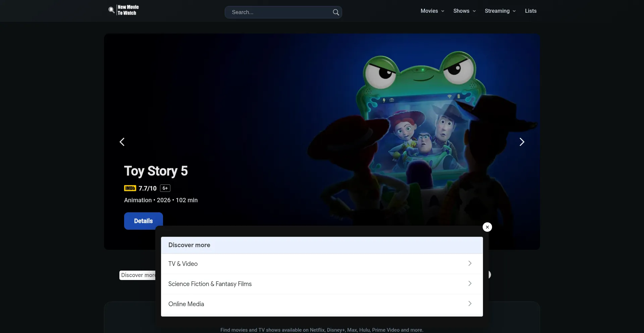Open the Movies dropdown menu
Image resolution: width=644 pixels, height=333 pixels.
point(432,11)
